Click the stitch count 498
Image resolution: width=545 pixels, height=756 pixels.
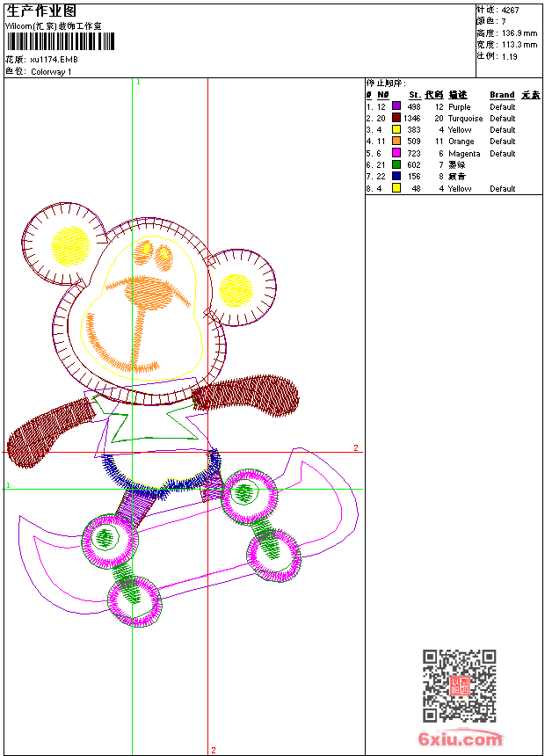coord(414,106)
